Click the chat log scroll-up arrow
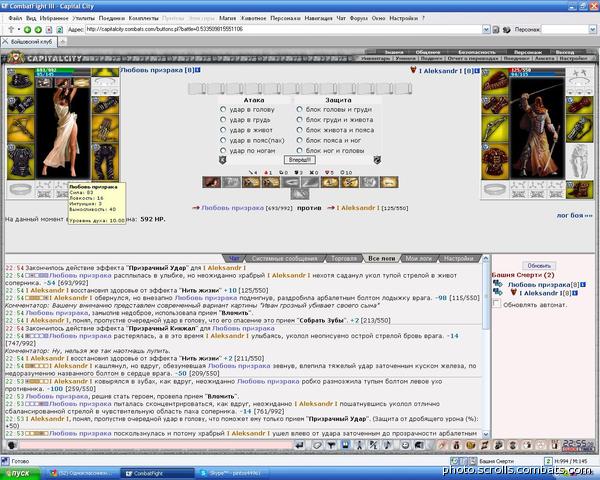Screen dimensions: 600x480 486,258
